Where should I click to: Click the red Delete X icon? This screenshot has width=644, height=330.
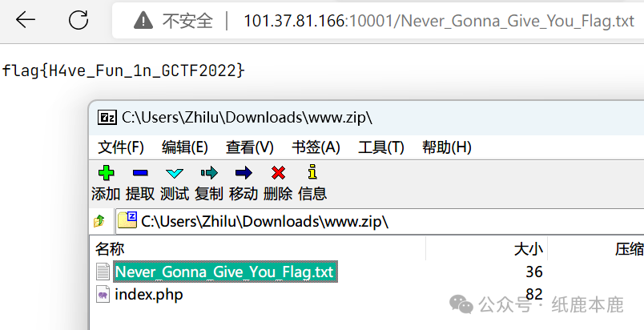278,173
